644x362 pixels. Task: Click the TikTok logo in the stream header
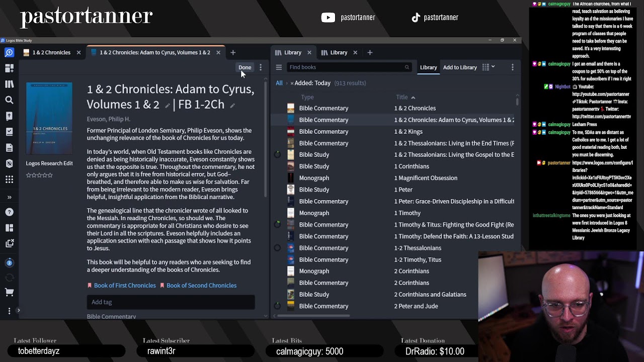click(x=416, y=18)
